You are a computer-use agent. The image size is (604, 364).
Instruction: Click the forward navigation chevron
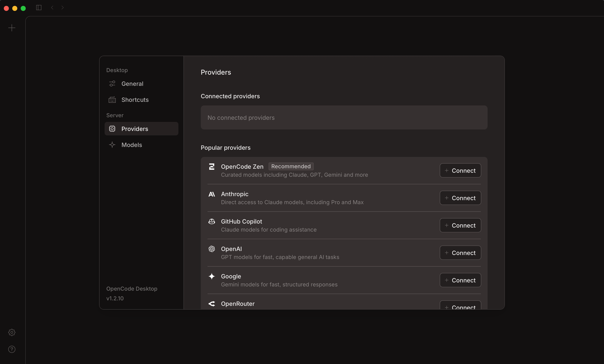coord(63,8)
